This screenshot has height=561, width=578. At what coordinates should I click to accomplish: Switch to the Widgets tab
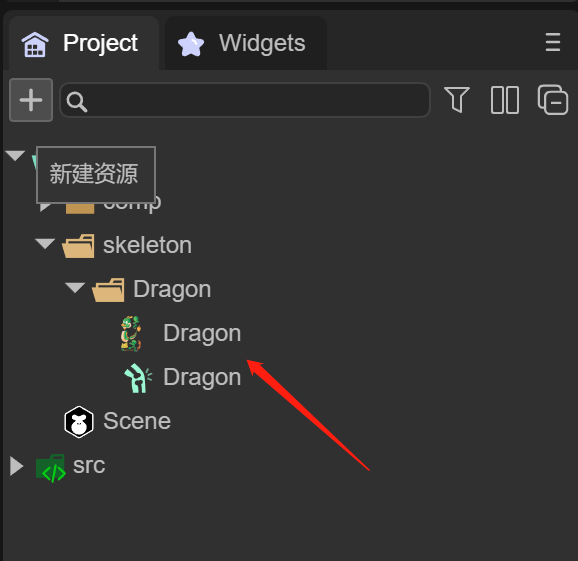[246, 43]
